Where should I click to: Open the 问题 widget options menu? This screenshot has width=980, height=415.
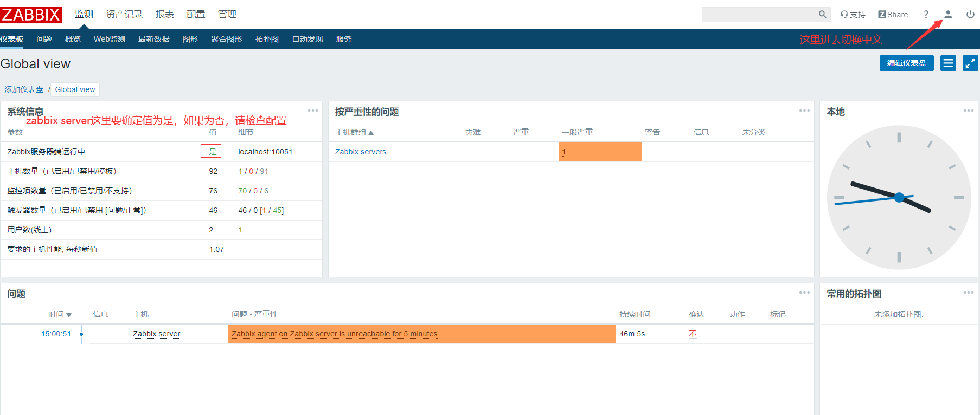pos(804,293)
